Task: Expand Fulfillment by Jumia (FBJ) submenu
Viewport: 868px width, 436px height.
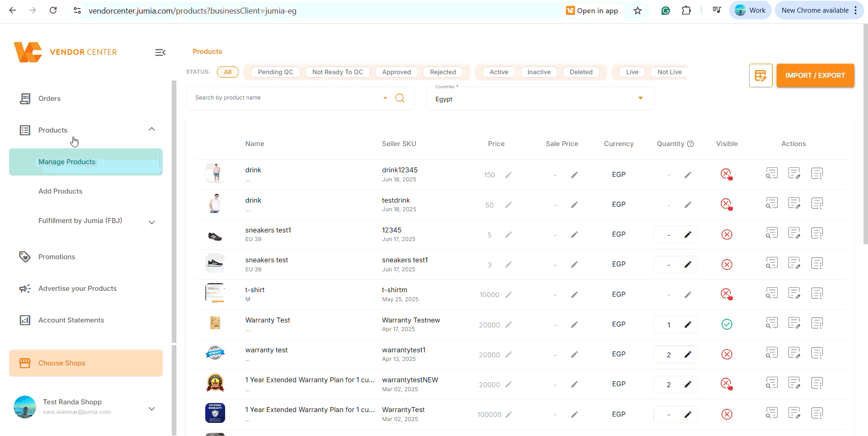Action: click(152, 222)
